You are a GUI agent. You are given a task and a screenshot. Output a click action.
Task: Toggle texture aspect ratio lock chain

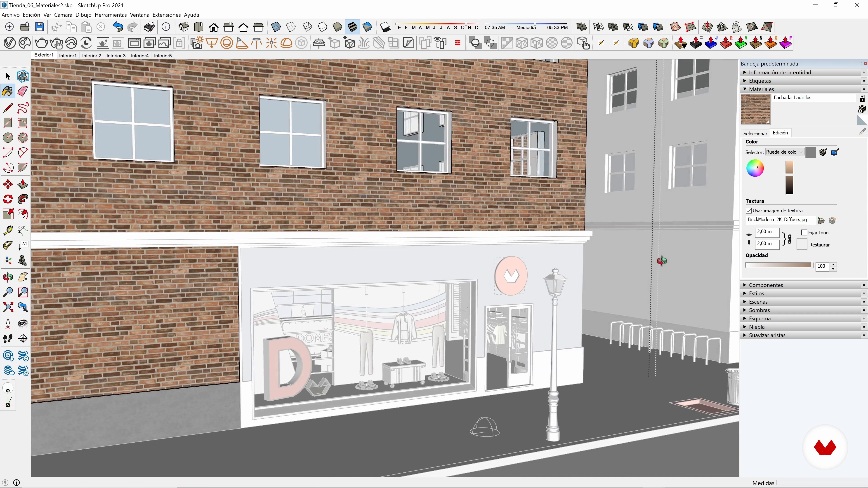pyautogui.click(x=790, y=239)
